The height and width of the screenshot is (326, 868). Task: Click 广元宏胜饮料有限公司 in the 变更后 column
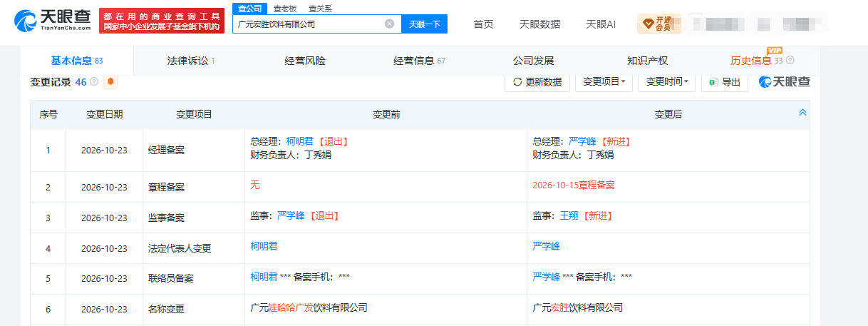(577, 307)
